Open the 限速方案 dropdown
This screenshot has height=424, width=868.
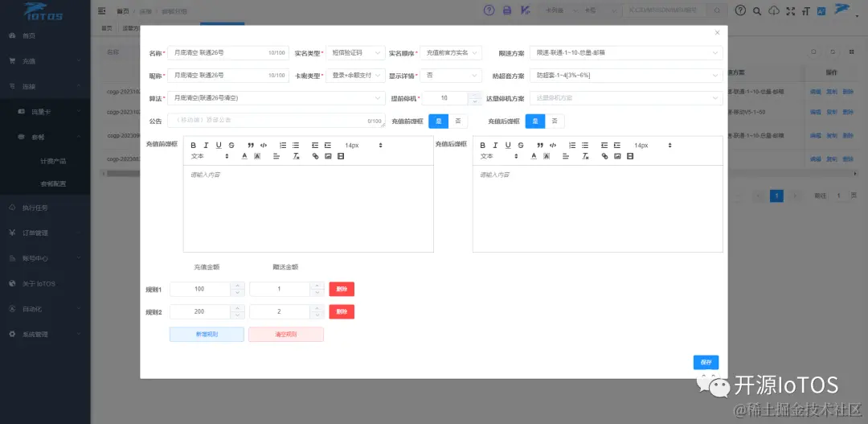(x=626, y=52)
